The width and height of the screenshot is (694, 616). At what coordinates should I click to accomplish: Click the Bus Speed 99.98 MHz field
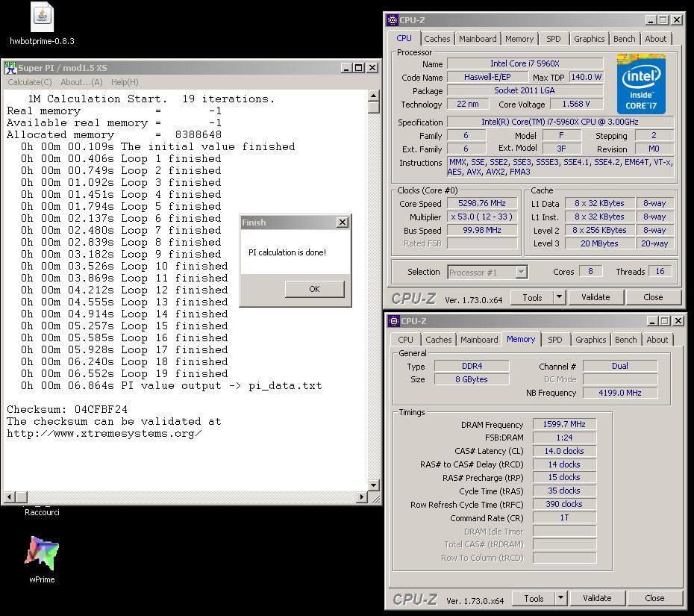481,230
